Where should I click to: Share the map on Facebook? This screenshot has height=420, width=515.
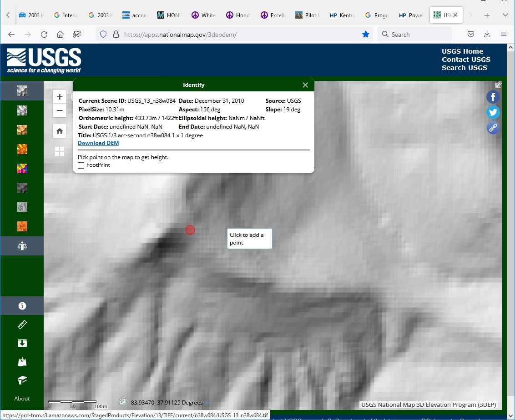pos(493,97)
